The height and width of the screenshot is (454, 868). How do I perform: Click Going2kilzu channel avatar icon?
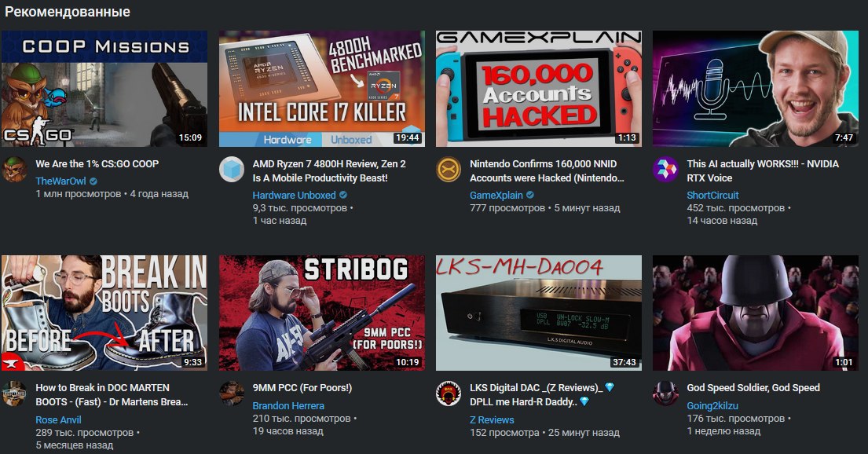665,394
